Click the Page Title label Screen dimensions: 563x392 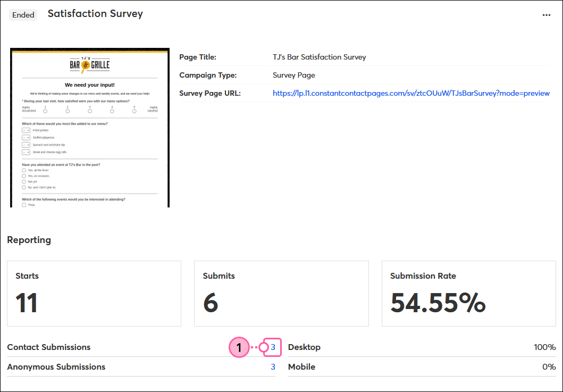click(197, 57)
